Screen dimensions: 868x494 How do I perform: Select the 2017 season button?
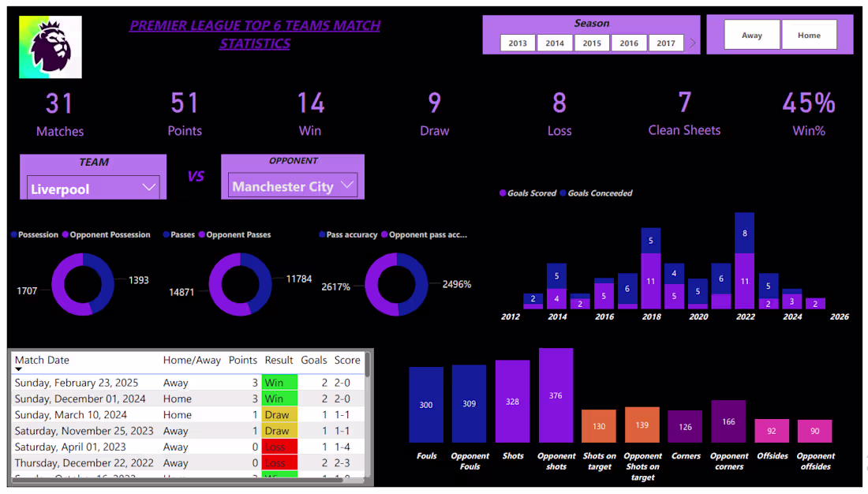[667, 43]
